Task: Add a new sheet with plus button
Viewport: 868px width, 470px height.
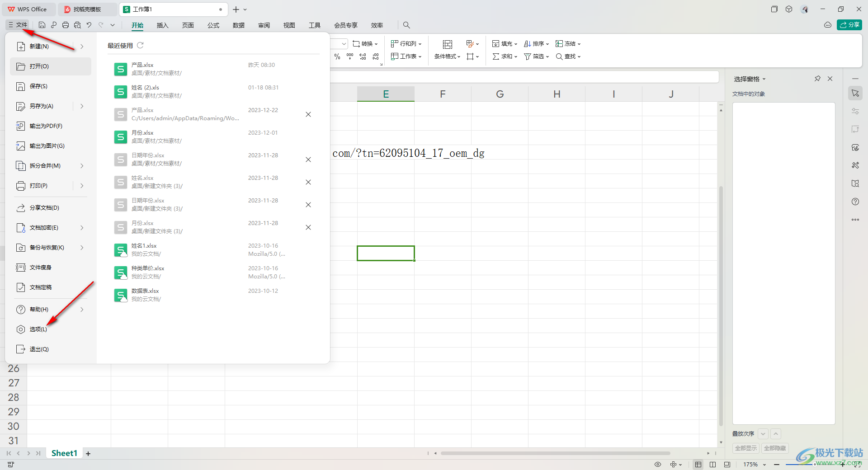Action: point(88,453)
